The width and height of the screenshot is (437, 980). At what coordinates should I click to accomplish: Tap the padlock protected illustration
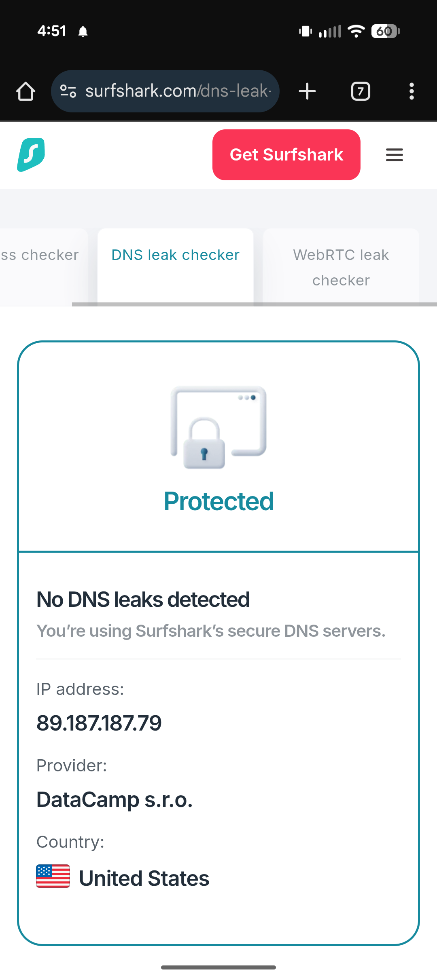click(218, 427)
